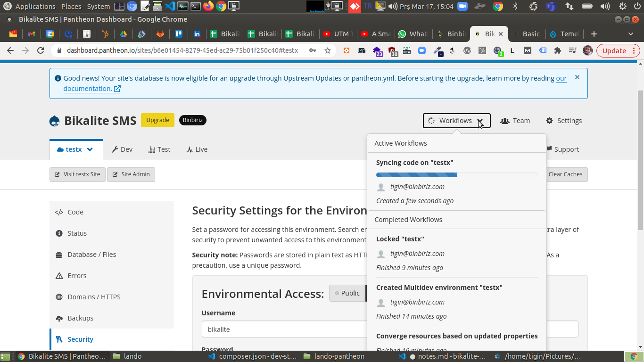Viewport: 644px width, 362px height.
Task: Open the Applications menu in top panel
Action: coord(35,6)
